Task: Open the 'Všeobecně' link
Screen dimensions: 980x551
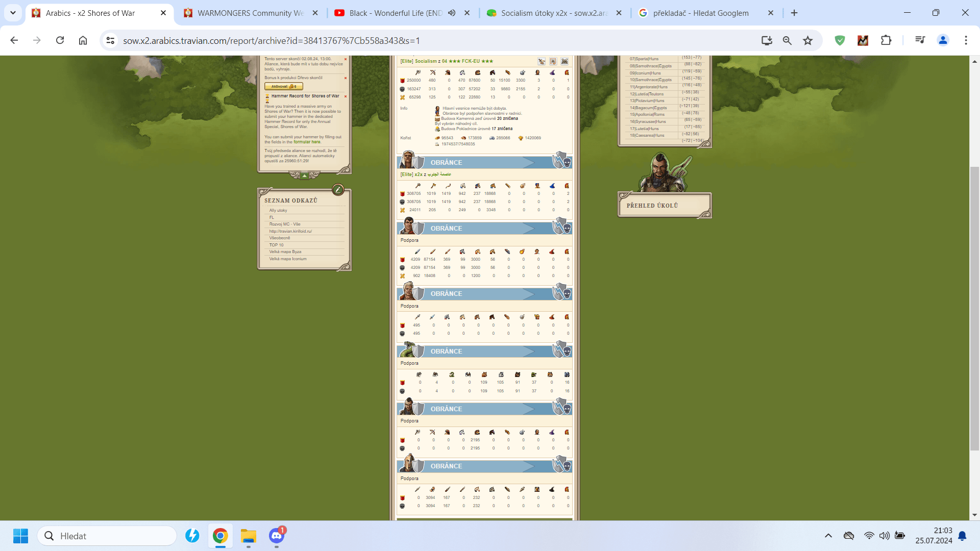Action: 280,238
